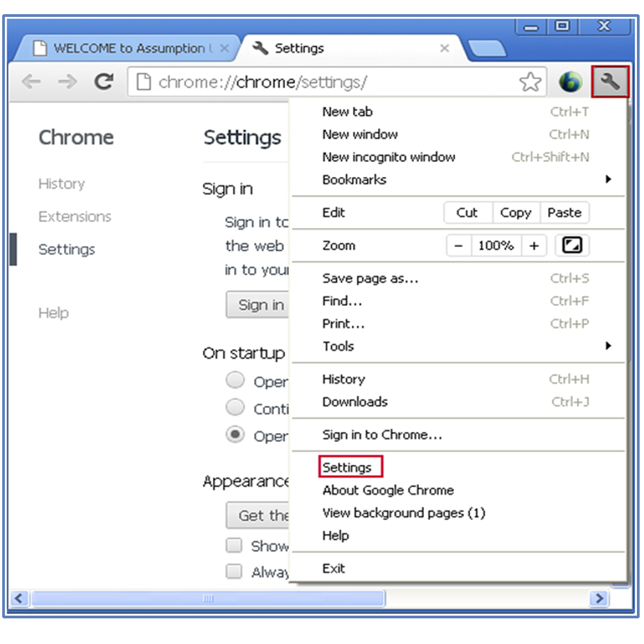The image size is (644, 644).
Task: Open Extensions in the left sidebar
Action: [x=75, y=216]
